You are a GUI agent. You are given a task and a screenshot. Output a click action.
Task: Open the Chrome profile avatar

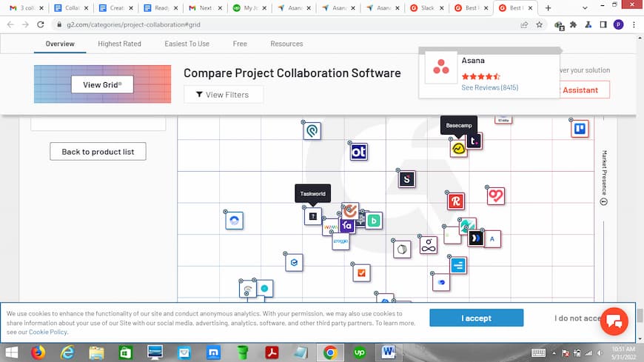coord(619,24)
